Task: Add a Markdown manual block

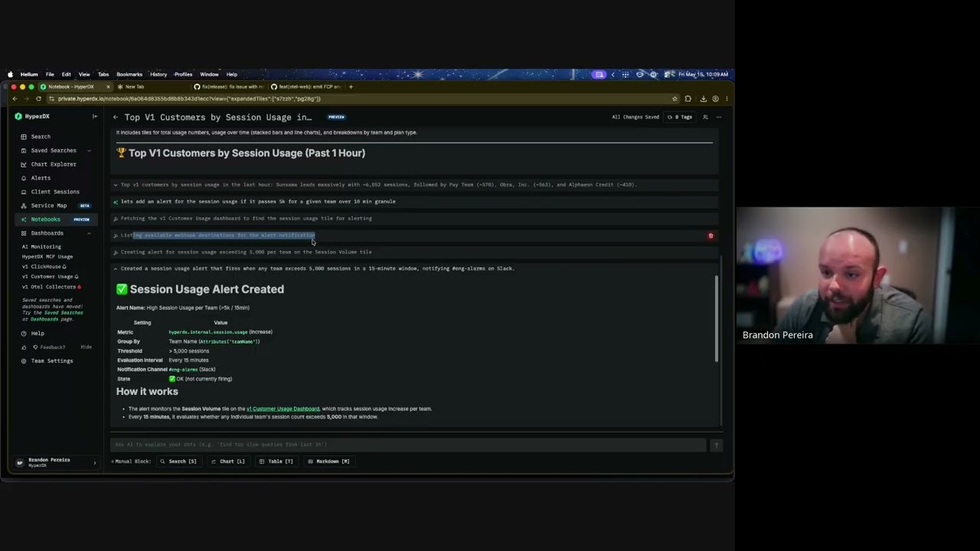Action: click(x=328, y=461)
